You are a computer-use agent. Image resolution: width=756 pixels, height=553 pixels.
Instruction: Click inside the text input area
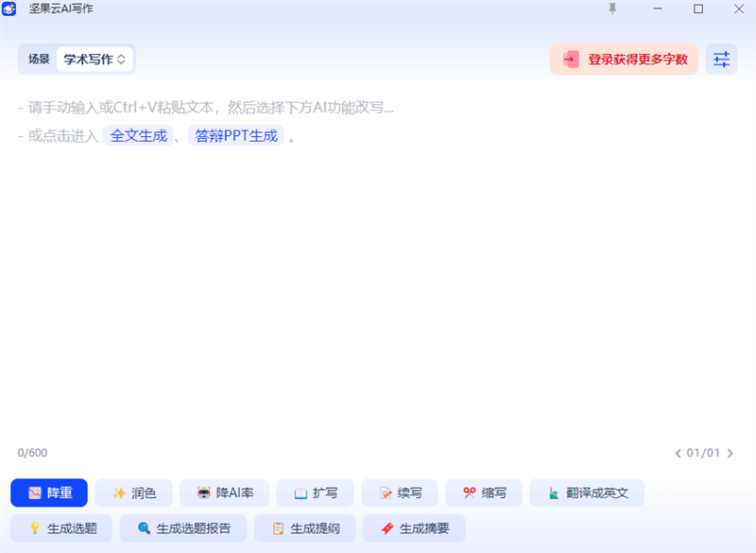[x=378, y=284]
